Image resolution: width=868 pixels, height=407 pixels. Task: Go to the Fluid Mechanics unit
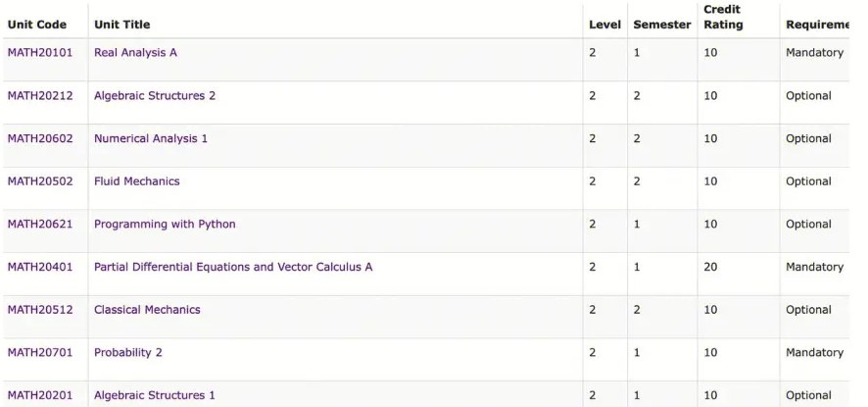click(x=136, y=181)
